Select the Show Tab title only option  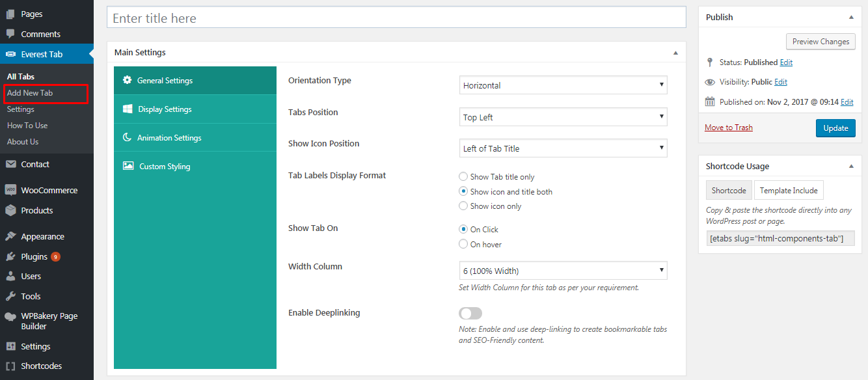(463, 177)
